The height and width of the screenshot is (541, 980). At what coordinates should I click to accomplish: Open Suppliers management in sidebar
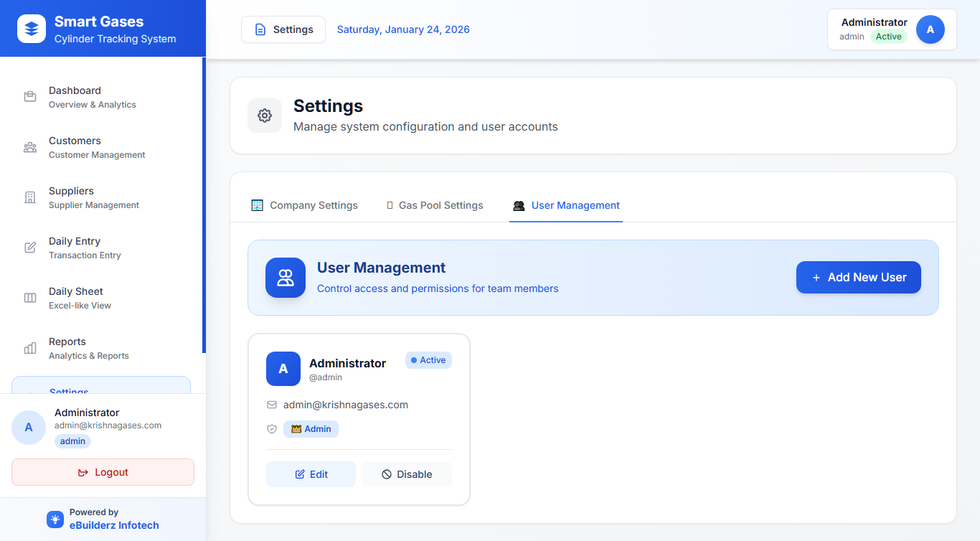(101, 197)
